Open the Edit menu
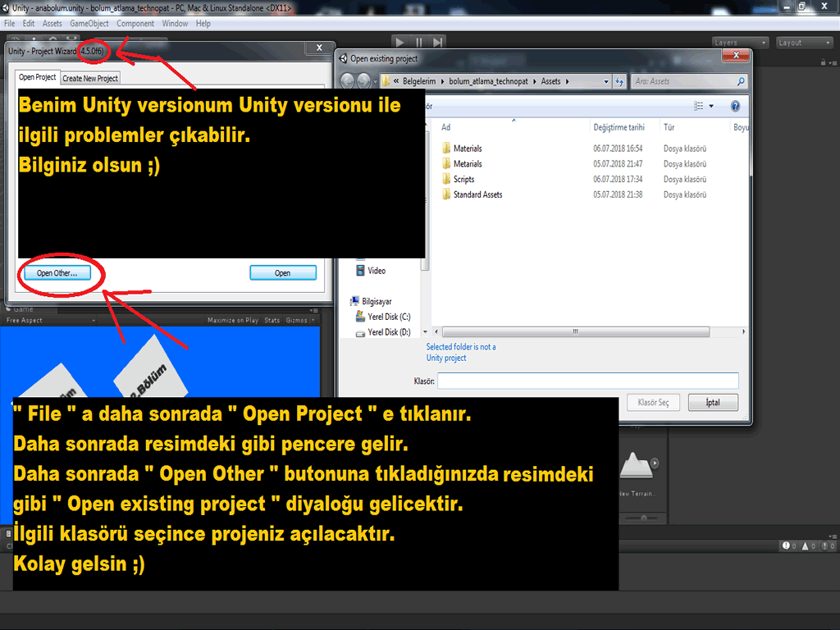The height and width of the screenshot is (630, 840). pos(29,24)
